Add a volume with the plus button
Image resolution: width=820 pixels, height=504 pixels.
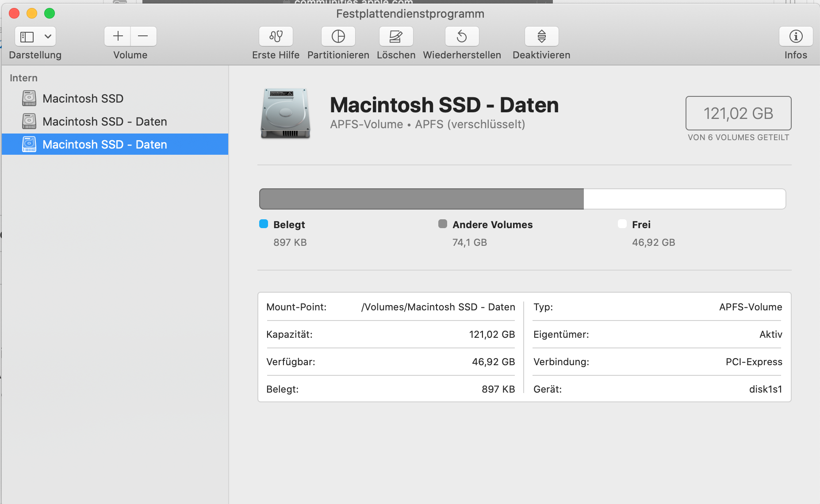coord(118,36)
